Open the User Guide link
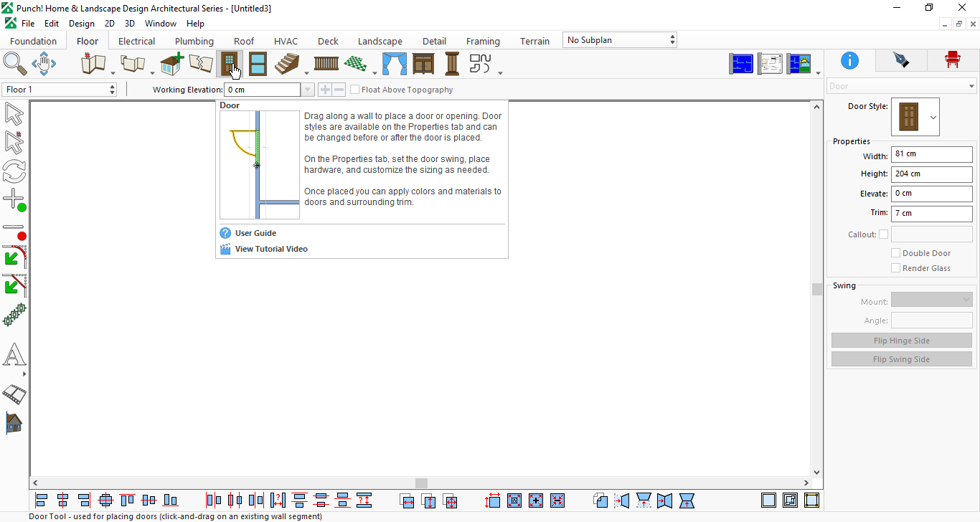Viewport: 980px width, 522px height. coord(255,233)
